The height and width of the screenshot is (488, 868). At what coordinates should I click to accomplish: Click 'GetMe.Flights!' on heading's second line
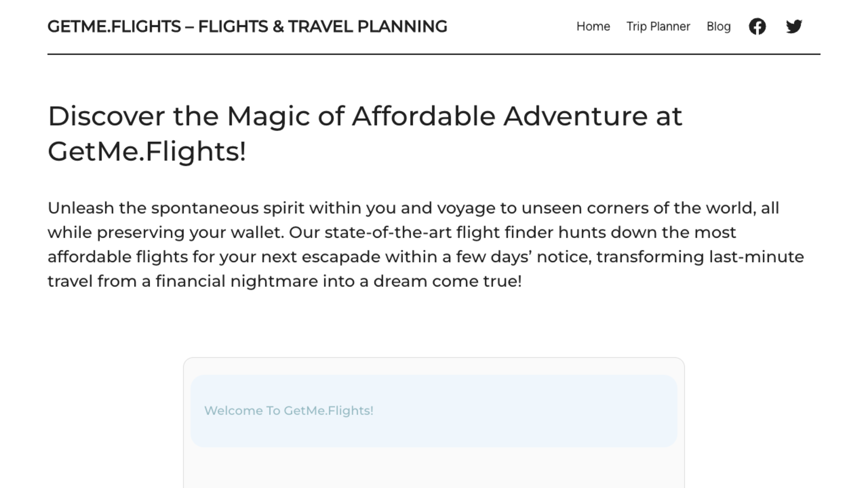tap(147, 152)
